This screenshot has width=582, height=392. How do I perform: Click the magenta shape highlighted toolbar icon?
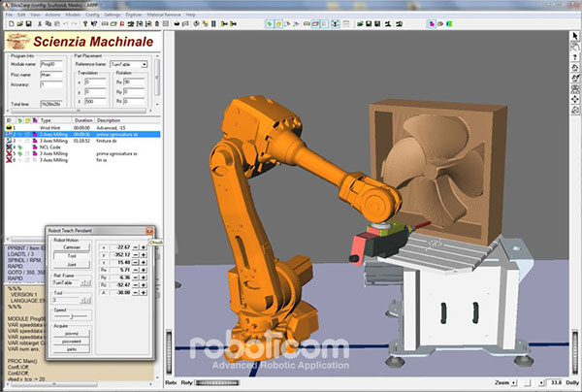(432, 24)
